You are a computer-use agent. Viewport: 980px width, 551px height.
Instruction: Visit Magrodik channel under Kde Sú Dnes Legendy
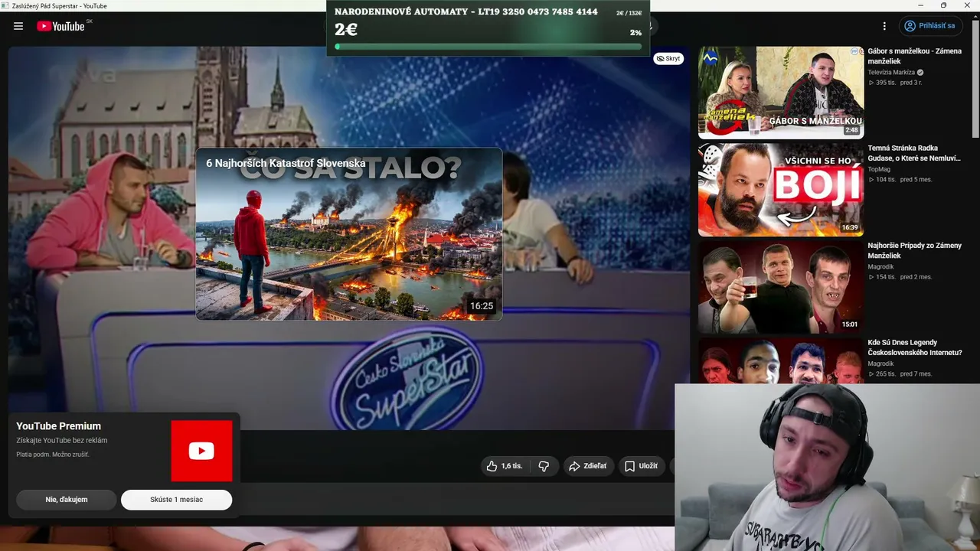[880, 364]
